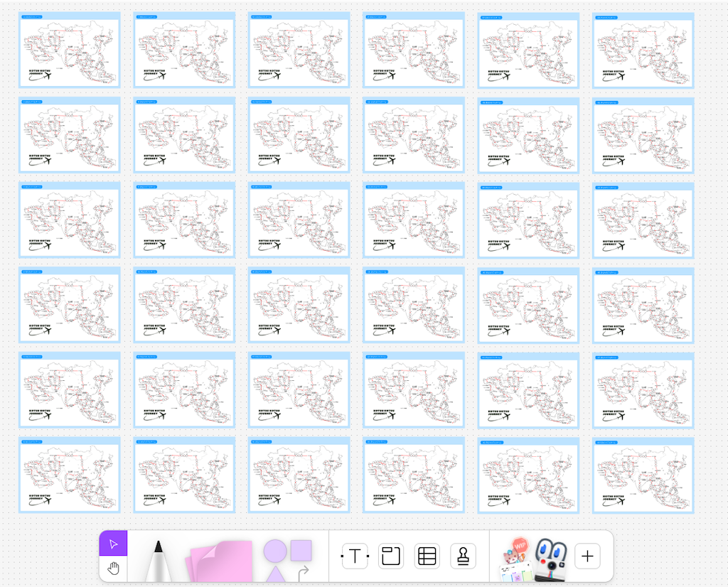Open the camera widgets and plugins
This screenshot has width=728, height=587.
click(x=551, y=559)
